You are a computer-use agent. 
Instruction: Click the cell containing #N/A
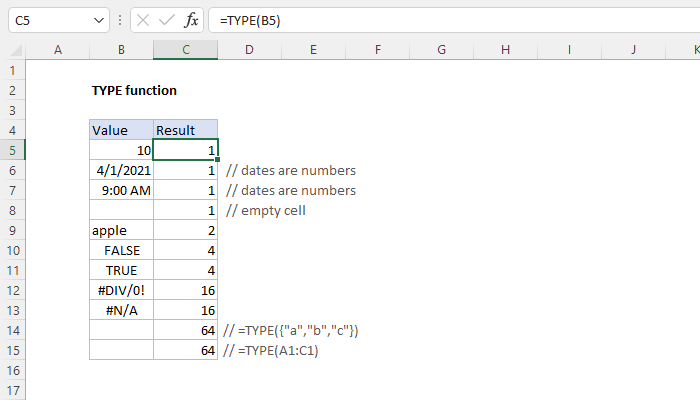[x=121, y=310]
